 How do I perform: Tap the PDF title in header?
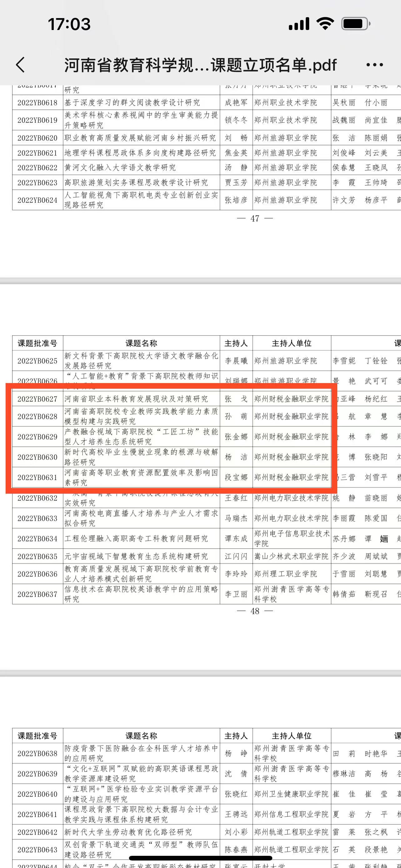(x=200, y=65)
